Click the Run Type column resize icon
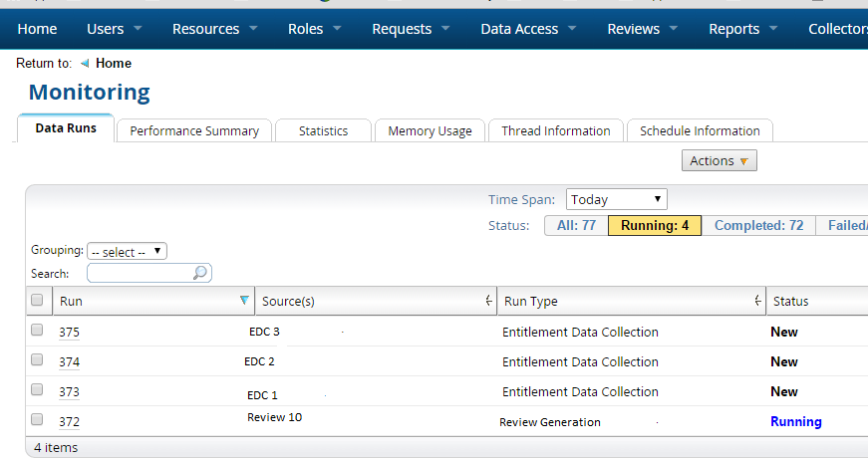This screenshot has height=459, width=868. pyautogui.click(x=757, y=301)
